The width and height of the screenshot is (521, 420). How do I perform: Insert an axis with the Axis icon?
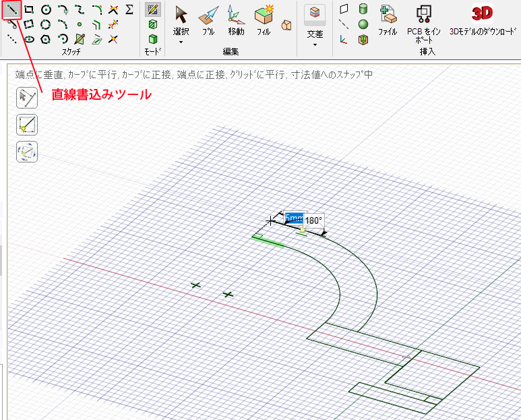click(344, 24)
